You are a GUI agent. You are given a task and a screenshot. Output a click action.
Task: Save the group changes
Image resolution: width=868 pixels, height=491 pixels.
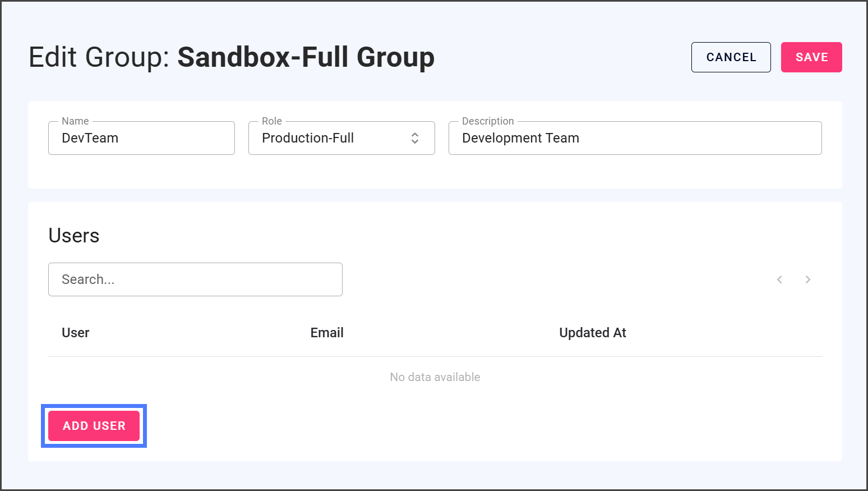coord(811,57)
